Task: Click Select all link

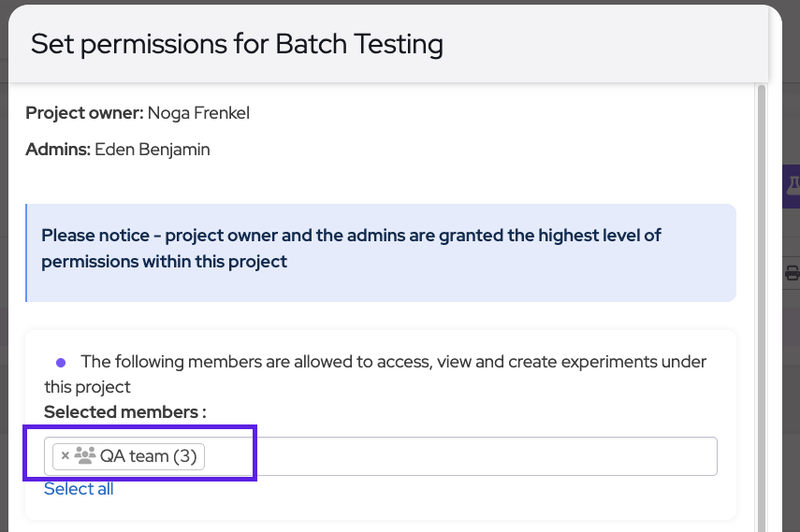Action: (79, 489)
